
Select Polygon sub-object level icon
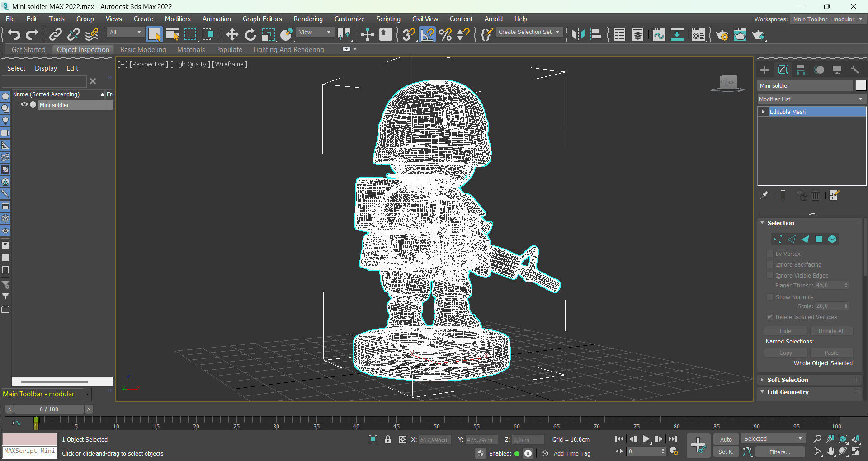[x=819, y=239]
